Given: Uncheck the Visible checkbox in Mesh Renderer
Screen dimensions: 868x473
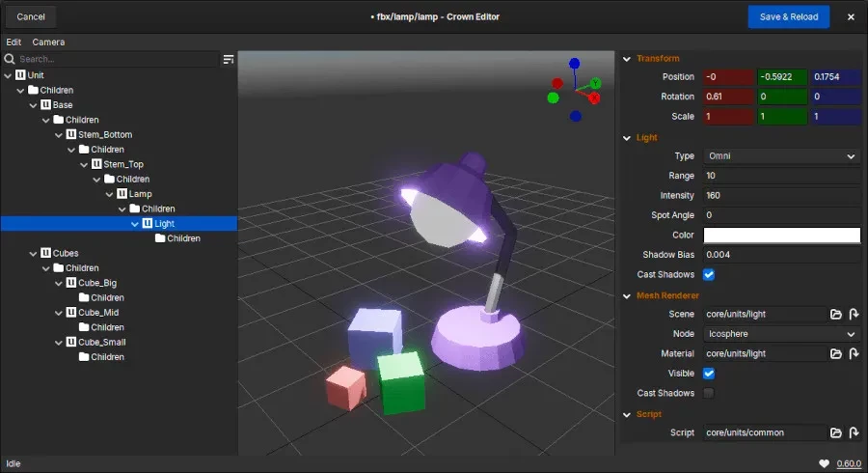Looking at the screenshot, I should 709,374.
